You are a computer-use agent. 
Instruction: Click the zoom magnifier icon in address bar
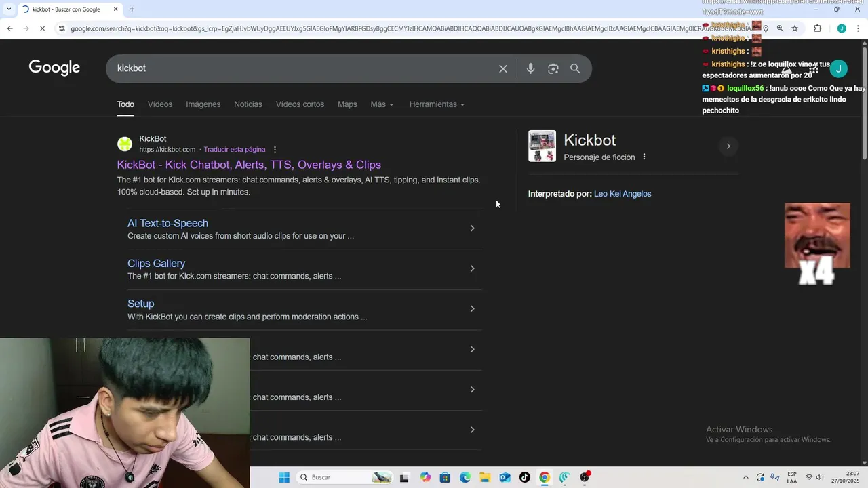[x=780, y=28]
